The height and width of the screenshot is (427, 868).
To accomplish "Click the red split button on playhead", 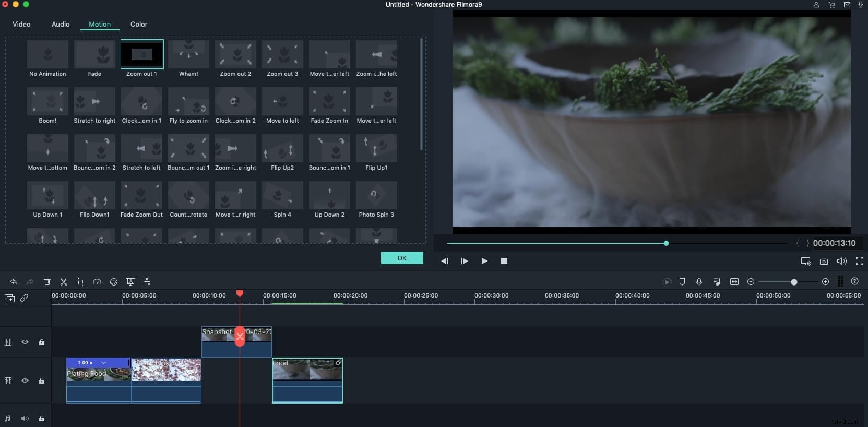I will [240, 336].
